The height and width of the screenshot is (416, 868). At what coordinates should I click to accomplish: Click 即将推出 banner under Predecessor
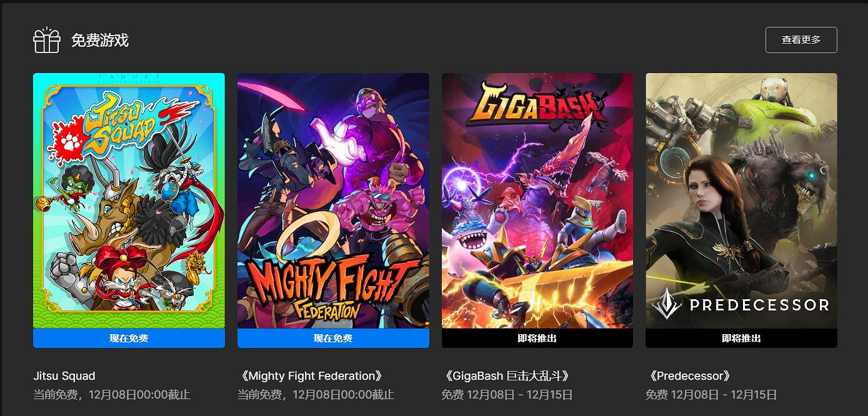coord(741,338)
